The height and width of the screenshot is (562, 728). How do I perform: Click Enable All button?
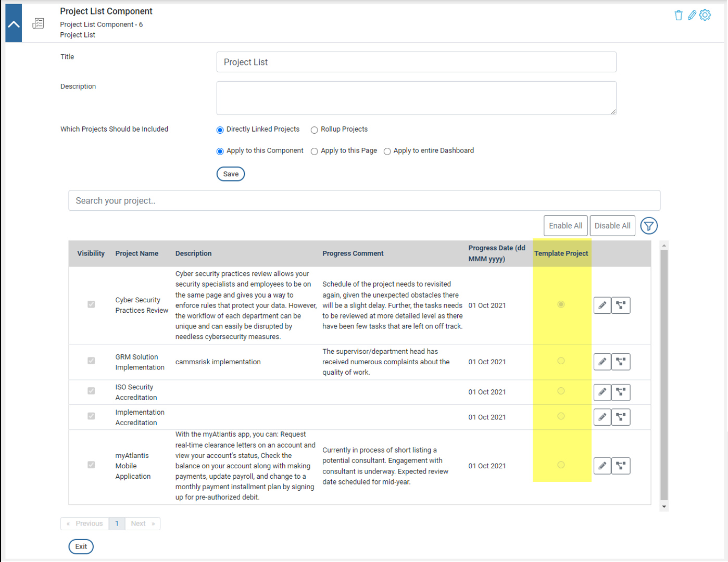[566, 226]
